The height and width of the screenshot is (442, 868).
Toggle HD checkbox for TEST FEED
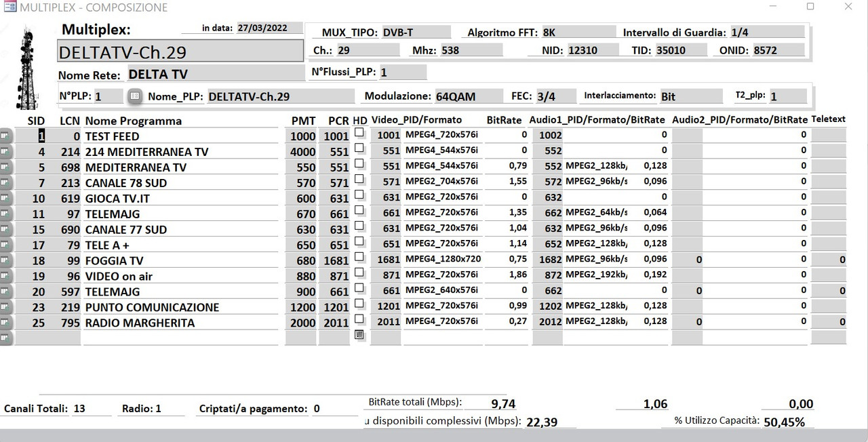coord(359,133)
